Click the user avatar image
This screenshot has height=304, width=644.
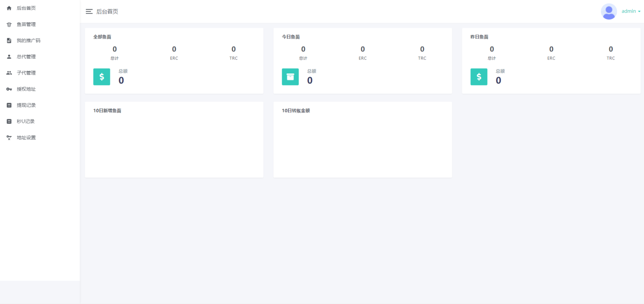coord(609,11)
